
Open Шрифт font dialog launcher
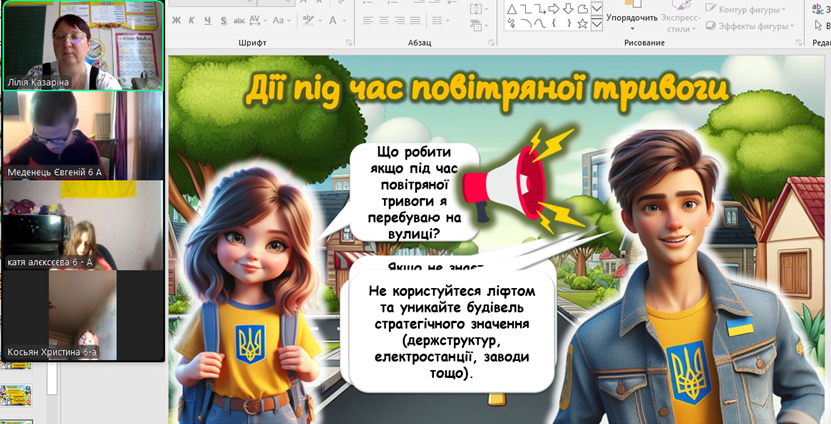pyautogui.click(x=349, y=43)
